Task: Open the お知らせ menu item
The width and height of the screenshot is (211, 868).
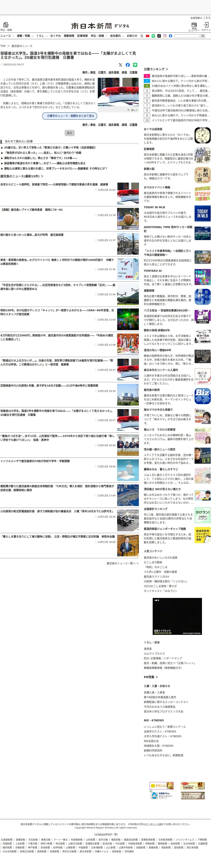Action: (x=132, y=36)
